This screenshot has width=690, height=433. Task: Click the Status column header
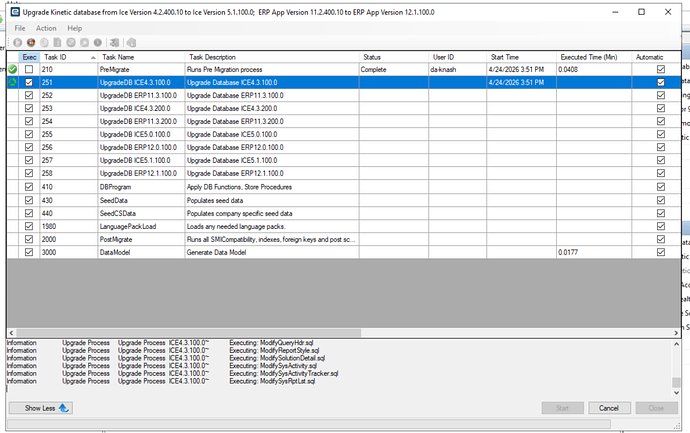[394, 57]
